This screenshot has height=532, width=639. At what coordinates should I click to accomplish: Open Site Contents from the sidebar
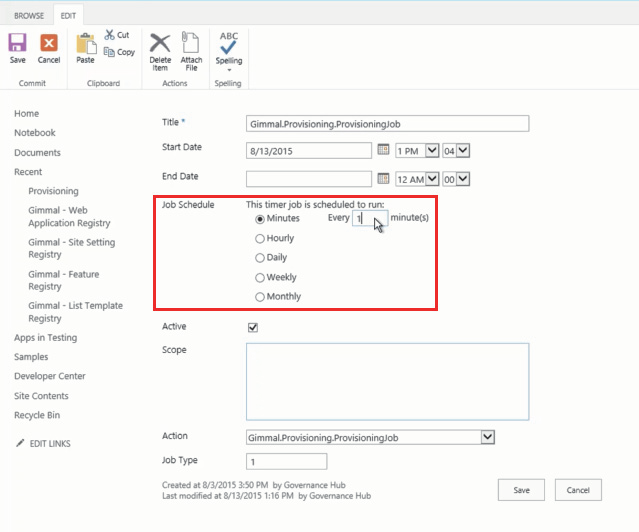coord(42,396)
